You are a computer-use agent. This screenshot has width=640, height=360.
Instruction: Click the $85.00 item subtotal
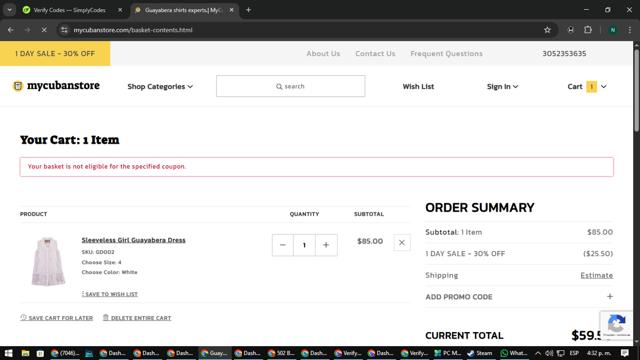[370, 241]
